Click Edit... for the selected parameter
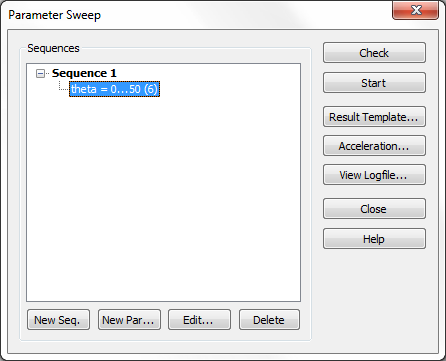446x361 pixels. coord(199,320)
